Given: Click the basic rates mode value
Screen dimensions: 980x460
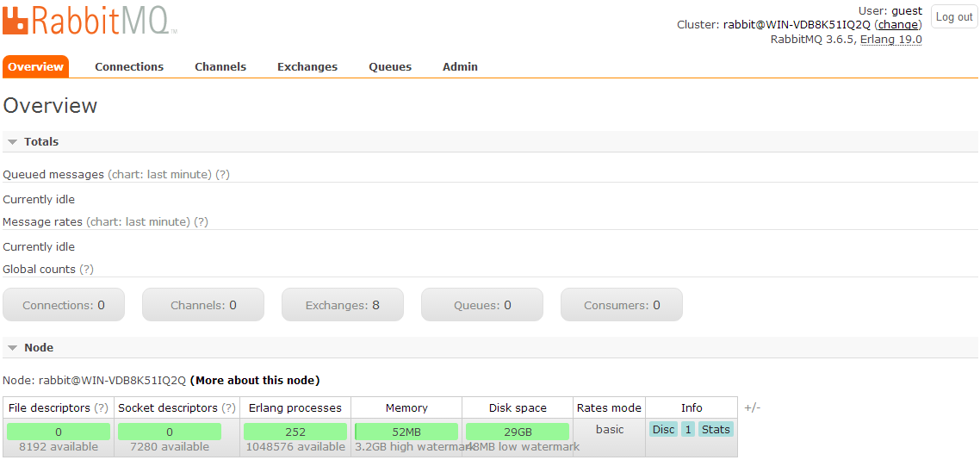Looking at the screenshot, I should 610,429.
